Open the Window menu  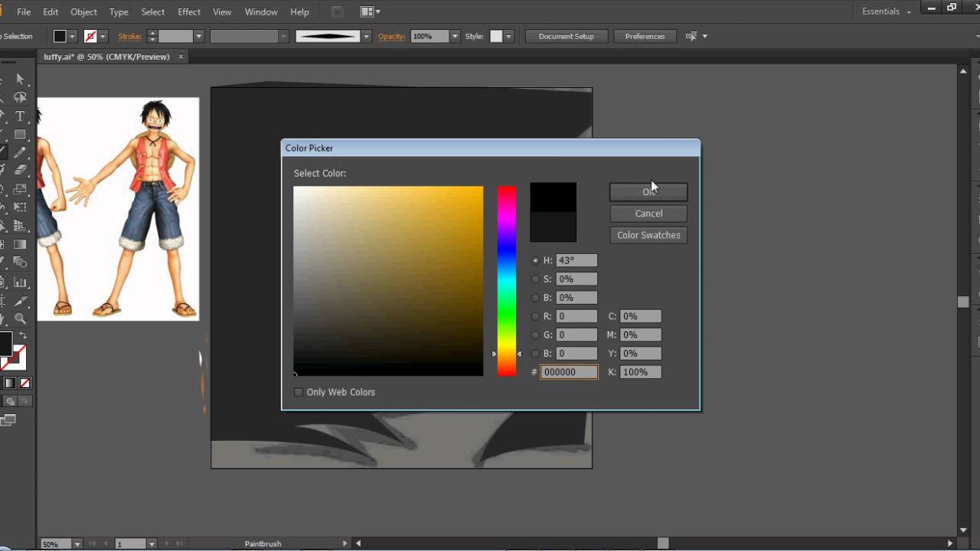pyautogui.click(x=261, y=11)
